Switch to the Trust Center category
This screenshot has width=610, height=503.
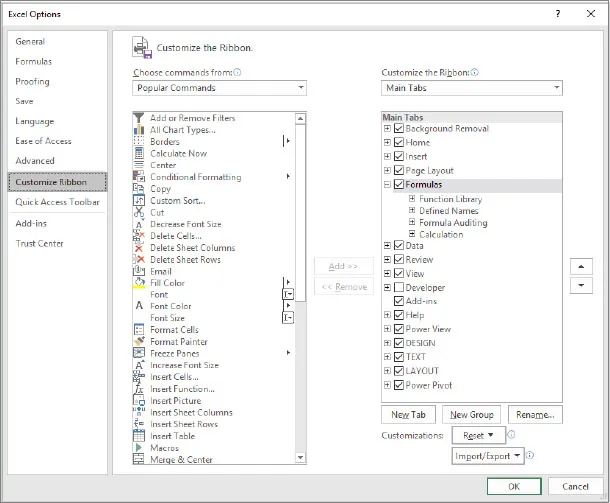(x=40, y=244)
